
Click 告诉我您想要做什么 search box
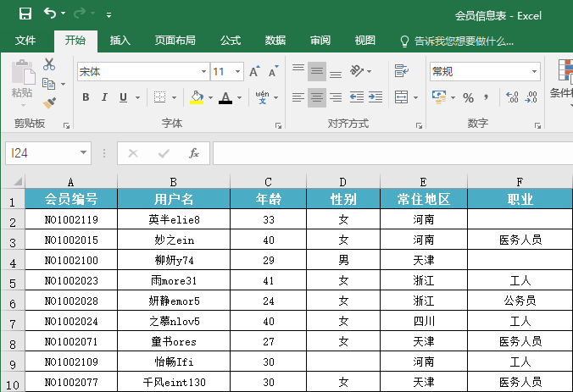(462, 41)
